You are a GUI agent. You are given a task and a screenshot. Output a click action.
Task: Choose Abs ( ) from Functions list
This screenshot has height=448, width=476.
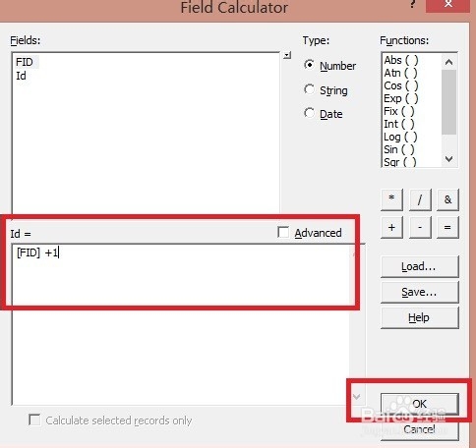click(401, 60)
